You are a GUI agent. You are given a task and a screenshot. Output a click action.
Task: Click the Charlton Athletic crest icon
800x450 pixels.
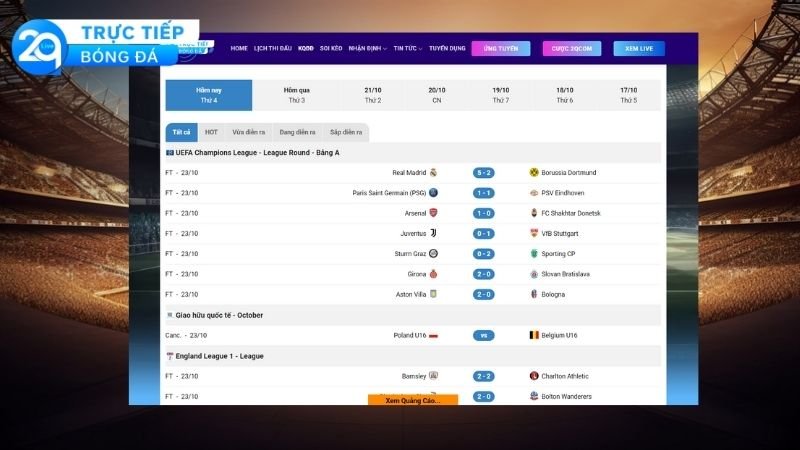click(x=534, y=376)
